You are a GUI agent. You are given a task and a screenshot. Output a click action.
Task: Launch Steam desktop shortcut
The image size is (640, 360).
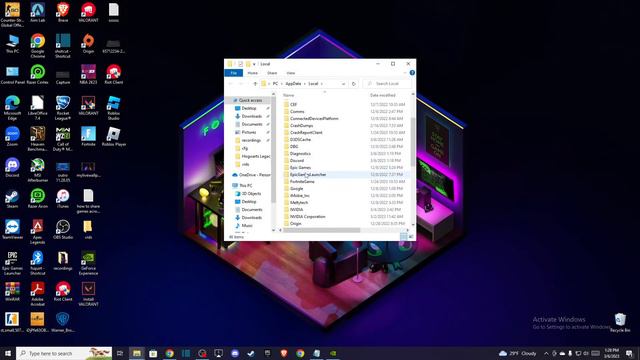(12, 199)
